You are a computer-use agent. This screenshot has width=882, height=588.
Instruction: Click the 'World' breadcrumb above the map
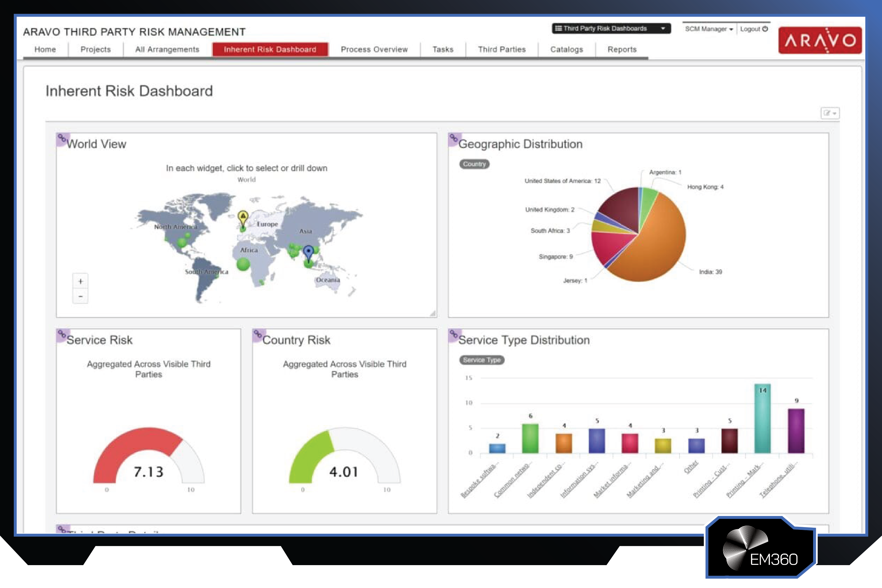tap(246, 180)
